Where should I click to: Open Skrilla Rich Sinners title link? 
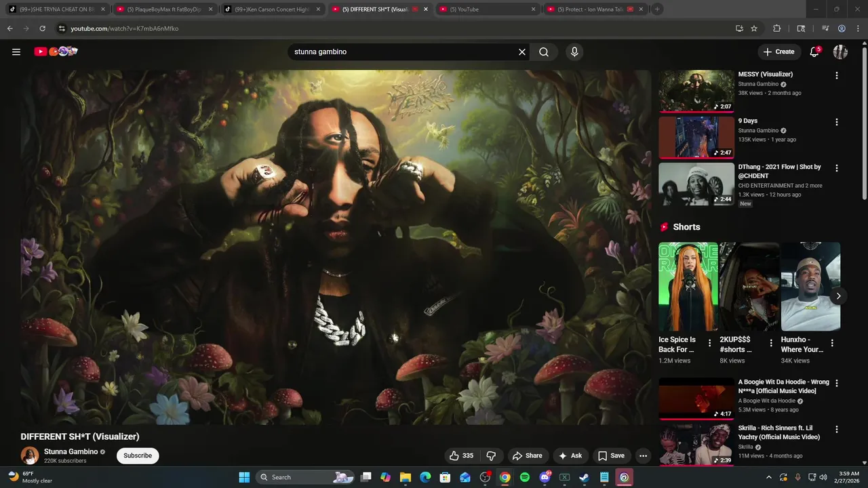[780, 432]
